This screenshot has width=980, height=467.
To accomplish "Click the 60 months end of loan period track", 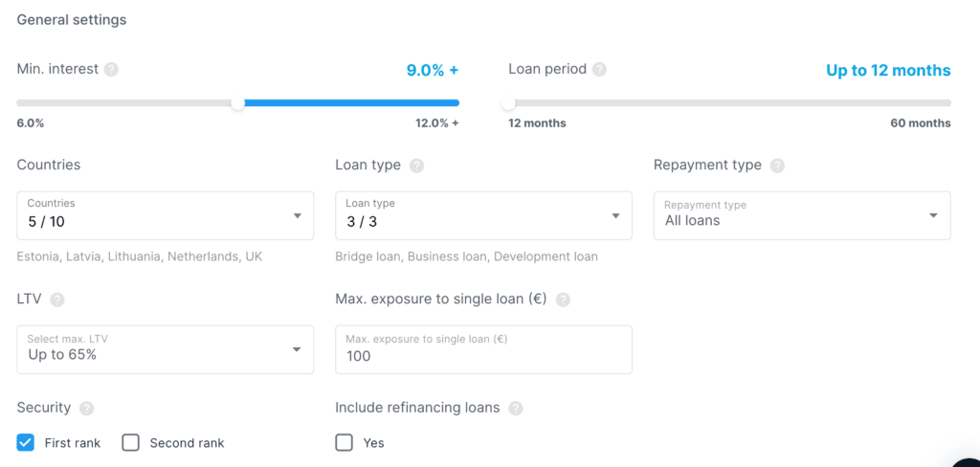I will (947, 103).
